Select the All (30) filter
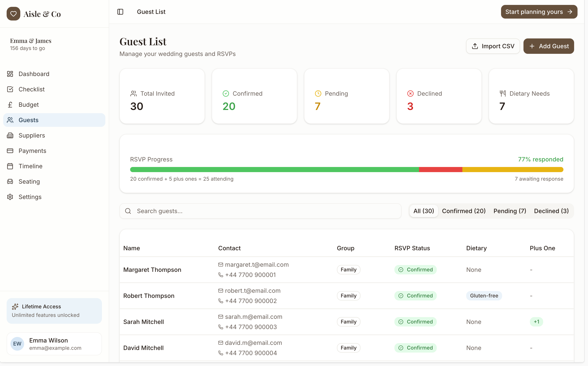 point(423,211)
